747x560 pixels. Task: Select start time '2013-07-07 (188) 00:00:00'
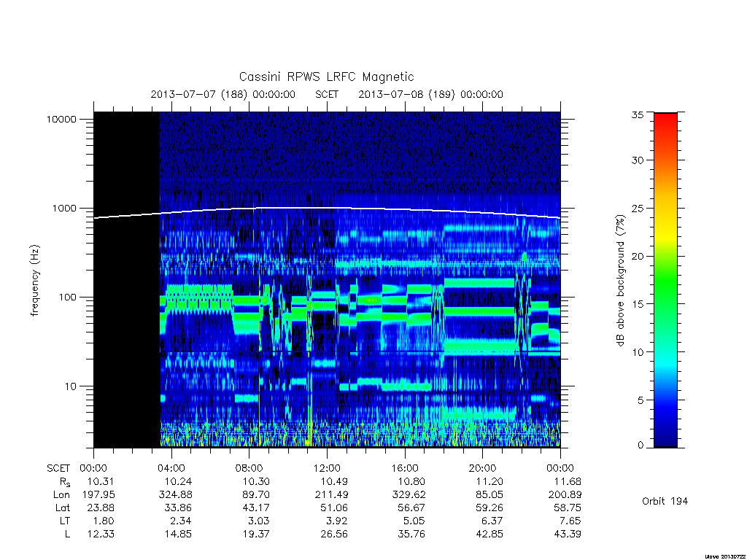pos(223,94)
